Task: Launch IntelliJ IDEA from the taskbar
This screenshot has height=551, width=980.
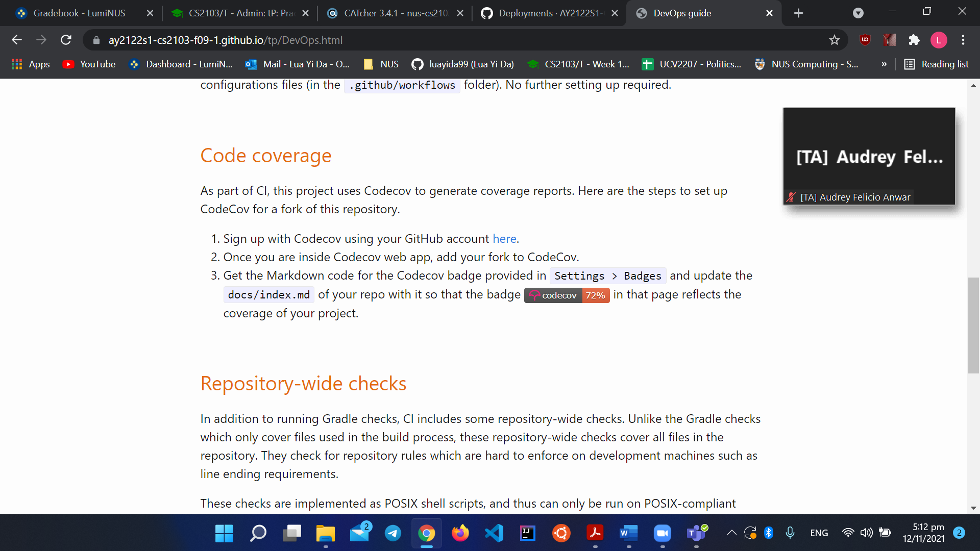Action: pyautogui.click(x=528, y=533)
